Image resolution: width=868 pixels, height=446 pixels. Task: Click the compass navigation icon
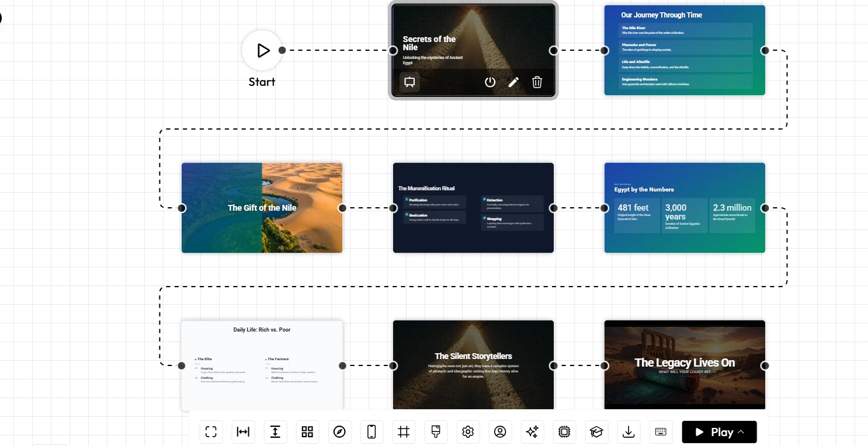[339, 432]
